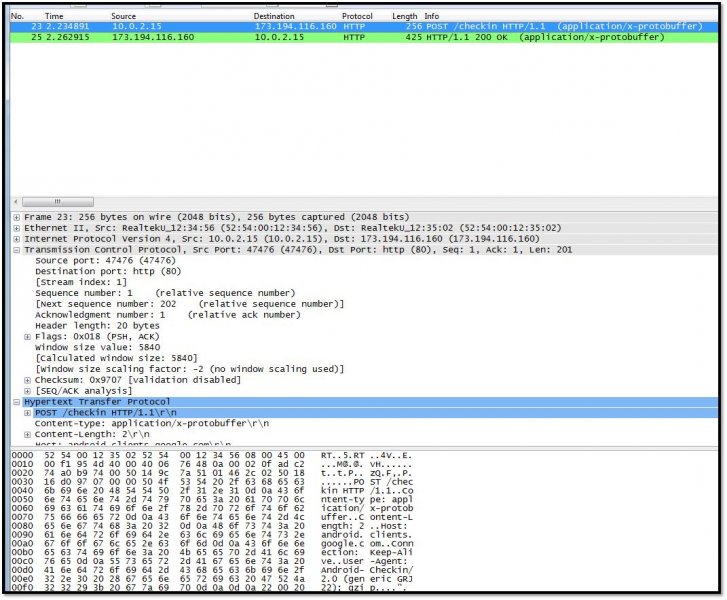Click ASCII text 'google.c om..Conn' in bytes pane
Image resolution: width=727 pixels, height=600 pixels.
[366, 544]
